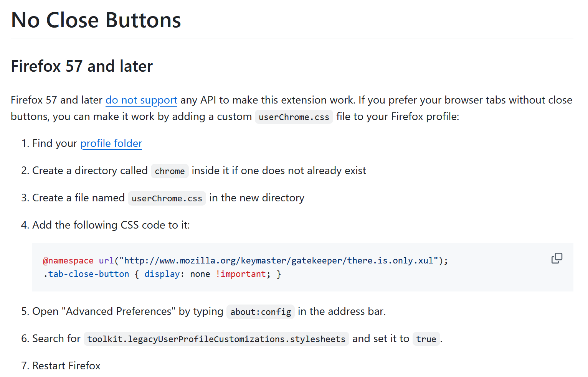Viewport: 588px width, 377px height.
Task: Open the "do not support" link
Action: (141, 100)
